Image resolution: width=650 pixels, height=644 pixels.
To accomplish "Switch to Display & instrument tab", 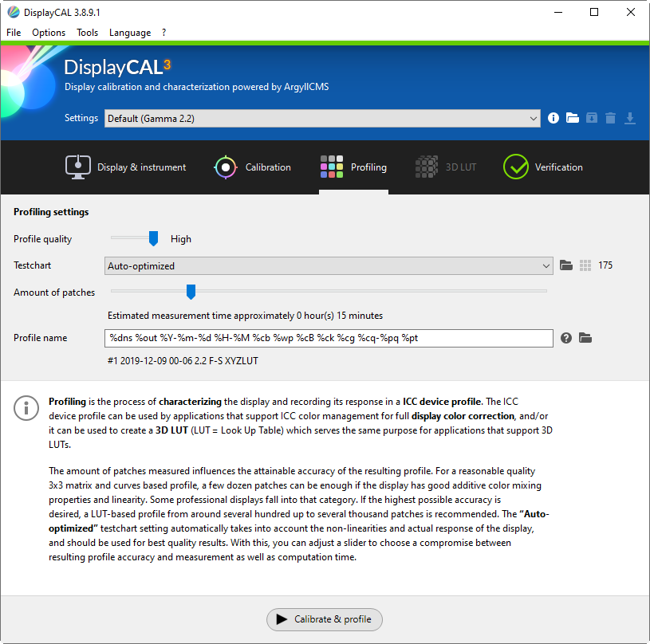I will pyautogui.click(x=125, y=167).
